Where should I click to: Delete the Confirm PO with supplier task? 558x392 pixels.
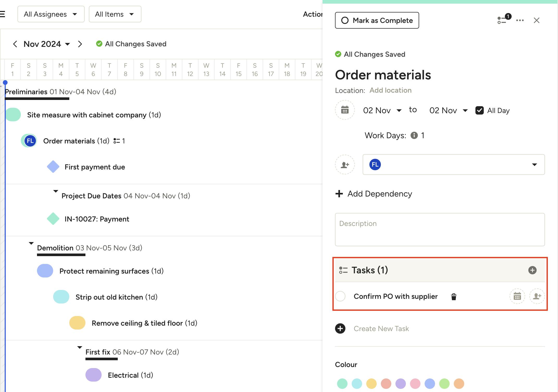click(x=454, y=296)
